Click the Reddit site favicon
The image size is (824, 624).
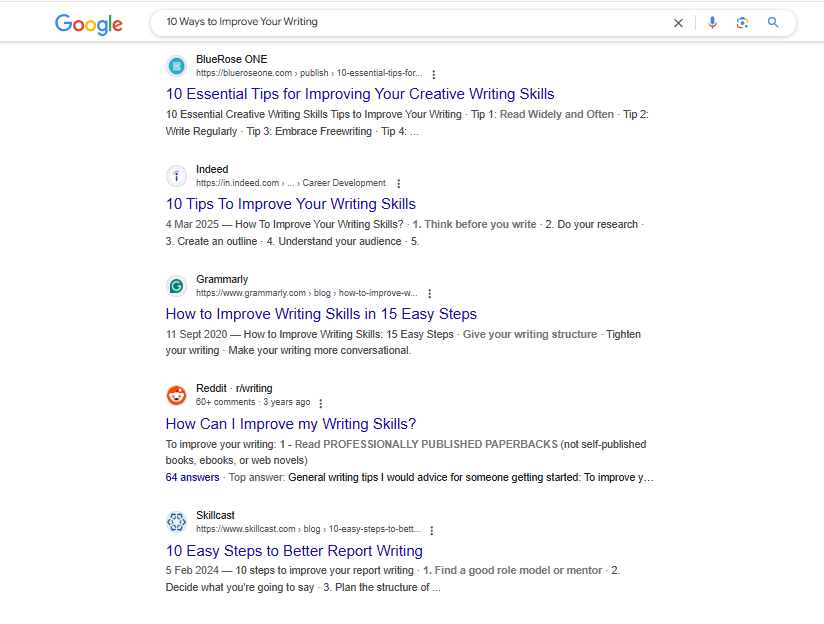tap(177, 395)
